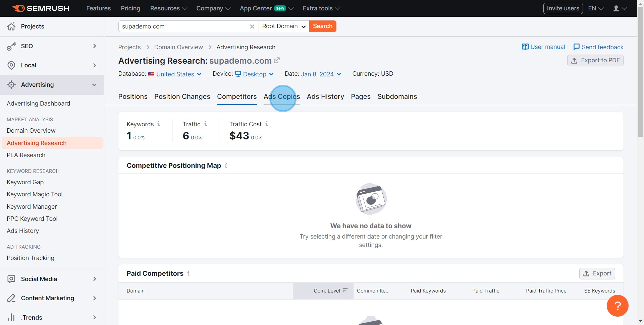Open the App Center menu
This screenshot has height=325, width=644.
(267, 8)
